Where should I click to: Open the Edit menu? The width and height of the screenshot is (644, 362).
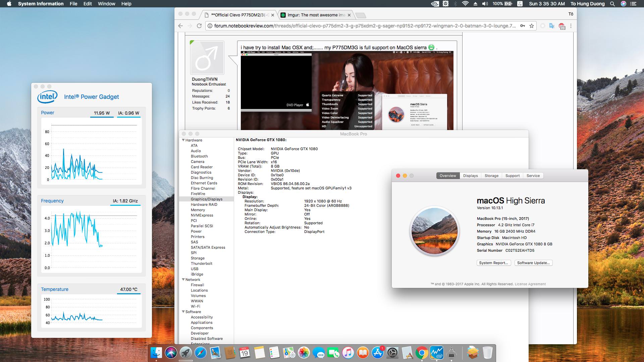pyautogui.click(x=88, y=4)
